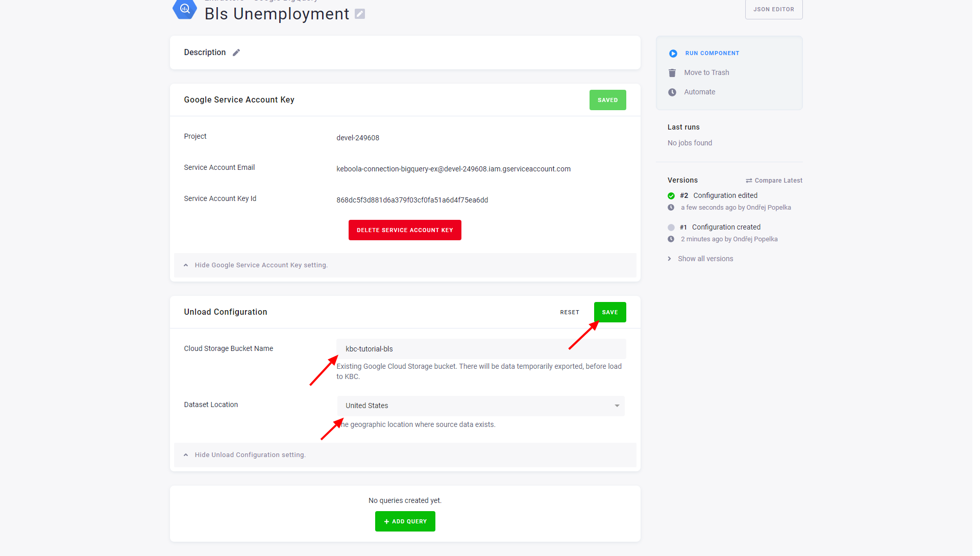Open version #1 Configuration created
The height and width of the screenshot is (556, 980).
(726, 228)
